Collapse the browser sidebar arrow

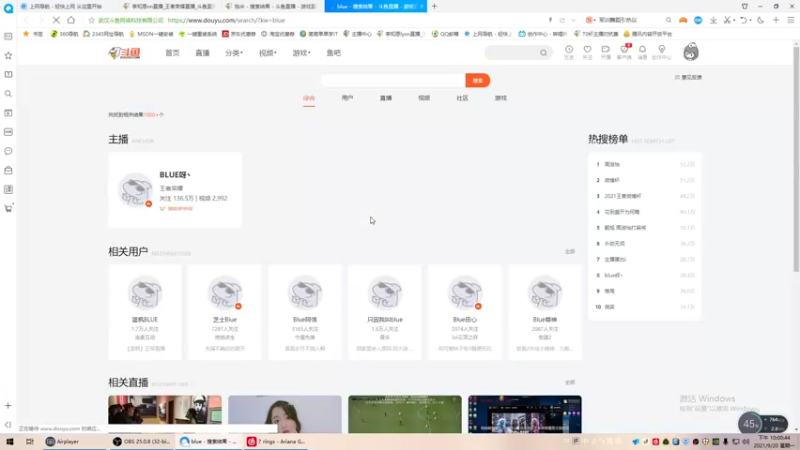point(8,424)
